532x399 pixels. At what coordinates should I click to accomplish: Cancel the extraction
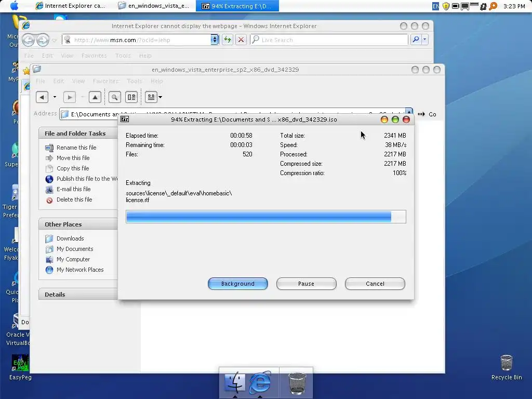click(375, 284)
